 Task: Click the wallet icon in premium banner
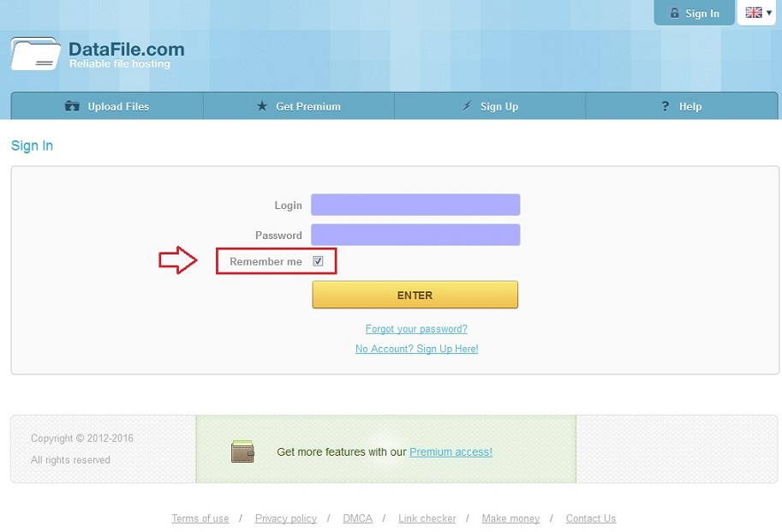point(242,451)
